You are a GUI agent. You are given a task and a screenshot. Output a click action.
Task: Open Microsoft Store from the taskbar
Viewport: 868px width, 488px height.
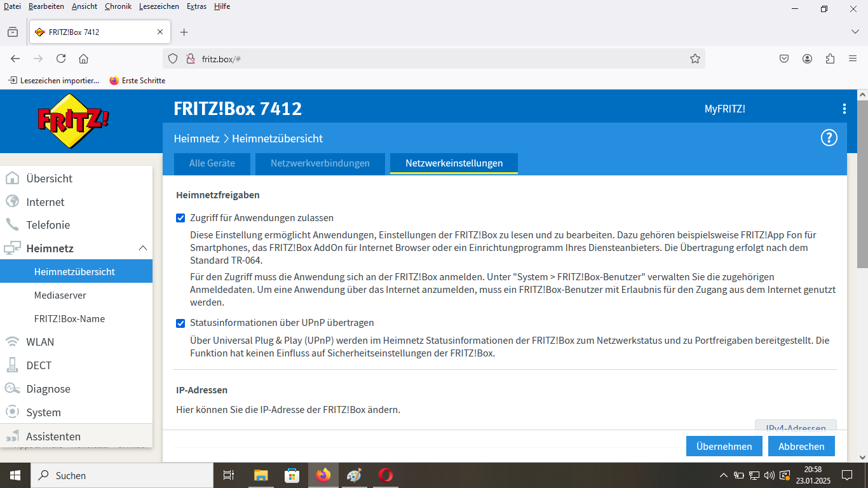point(292,475)
